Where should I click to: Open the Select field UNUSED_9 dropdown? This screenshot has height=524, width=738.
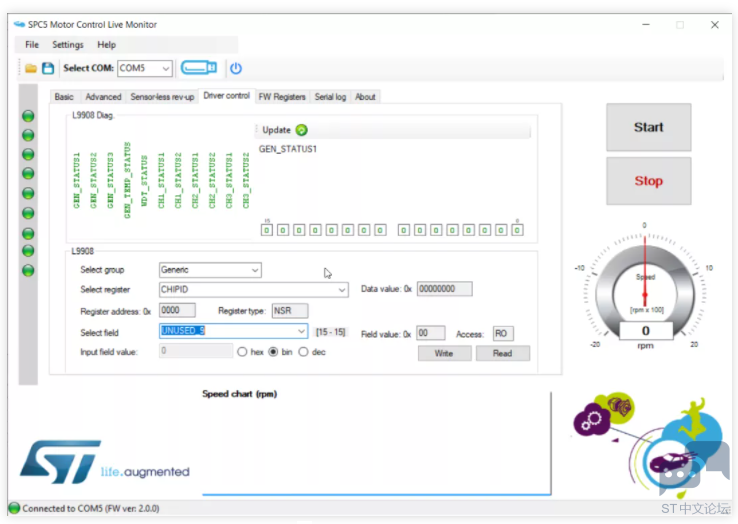point(233,331)
